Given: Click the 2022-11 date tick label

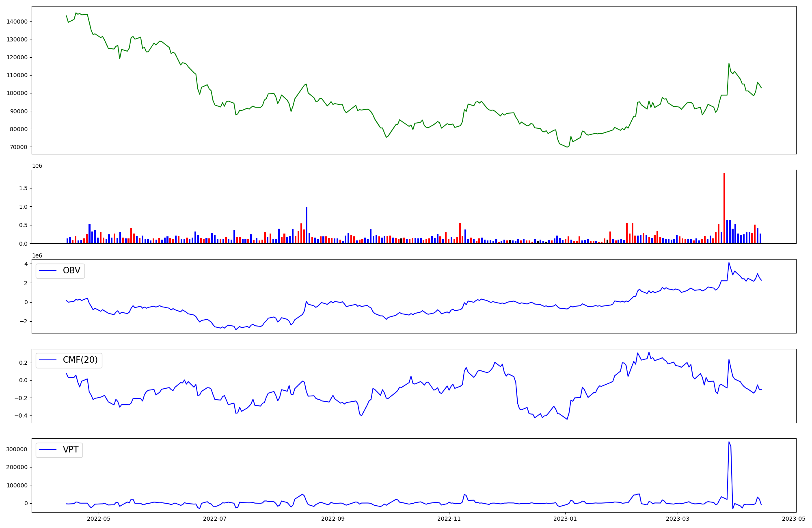Looking at the screenshot, I should (x=449, y=519).
